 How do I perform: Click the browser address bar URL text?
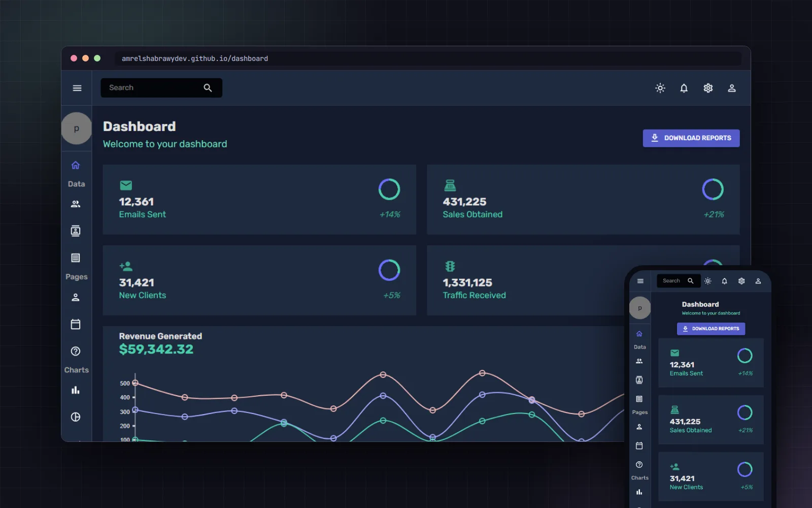tap(195, 58)
